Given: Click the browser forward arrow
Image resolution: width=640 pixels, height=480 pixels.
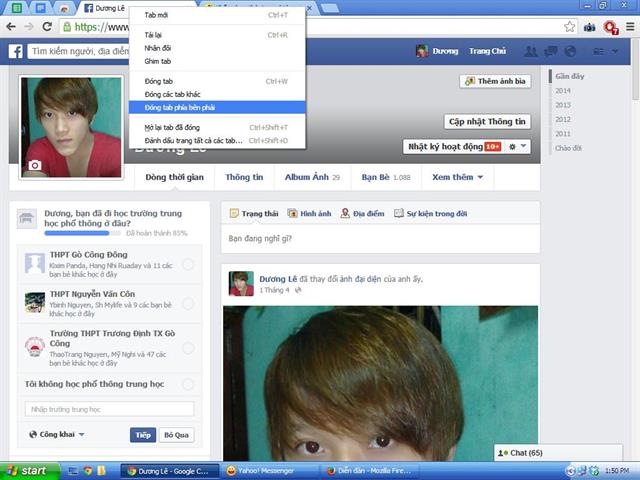Looking at the screenshot, I should pos(29,27).
